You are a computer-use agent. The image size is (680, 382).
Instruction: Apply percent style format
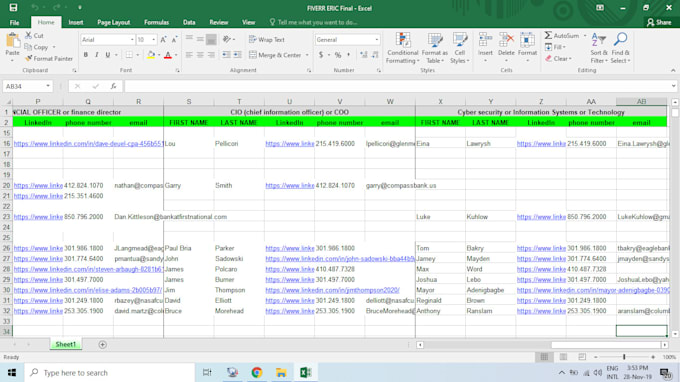click(x=338, y=55)
